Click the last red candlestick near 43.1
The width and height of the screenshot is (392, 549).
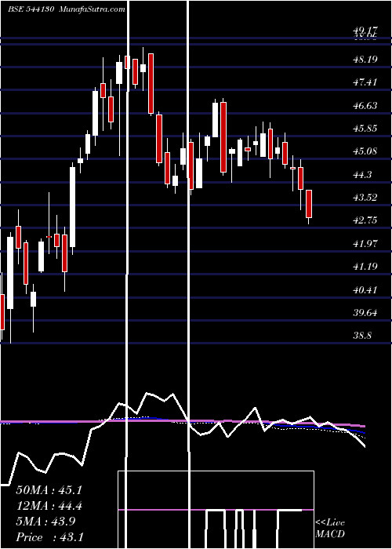(309, 204)
